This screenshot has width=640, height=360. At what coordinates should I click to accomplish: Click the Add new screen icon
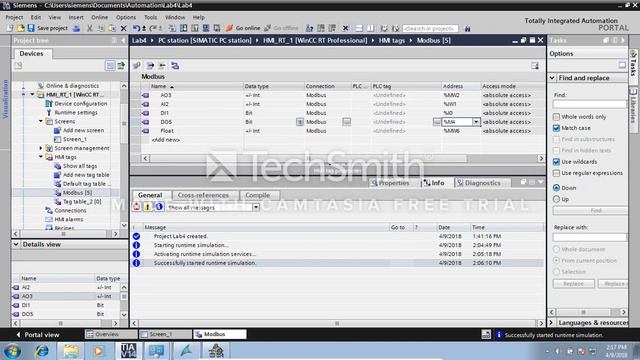click(58, 130)
